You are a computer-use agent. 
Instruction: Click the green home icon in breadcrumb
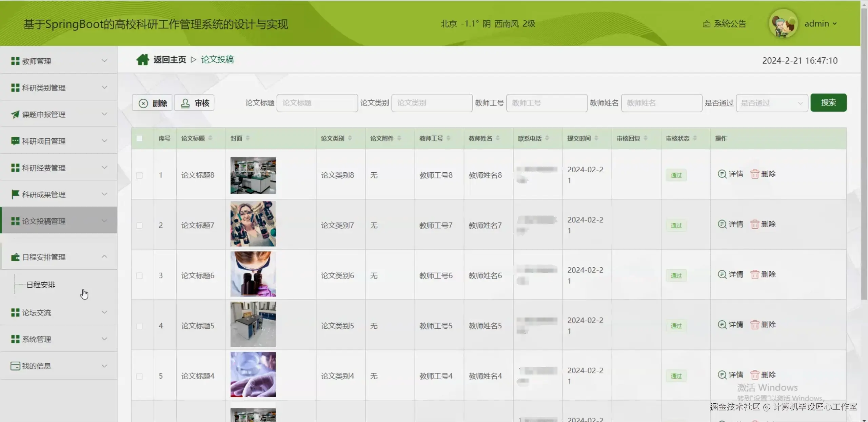[x=143, y=60]
